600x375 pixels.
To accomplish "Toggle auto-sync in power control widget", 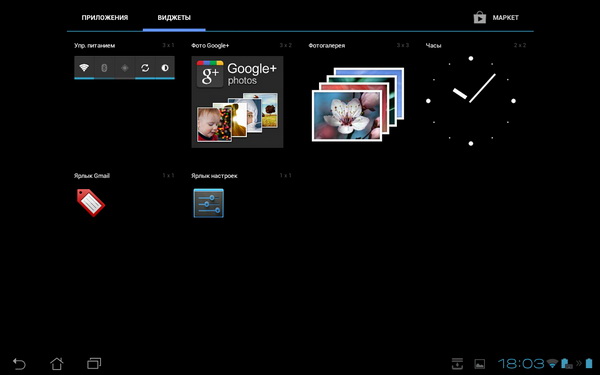I will [145, 68].
